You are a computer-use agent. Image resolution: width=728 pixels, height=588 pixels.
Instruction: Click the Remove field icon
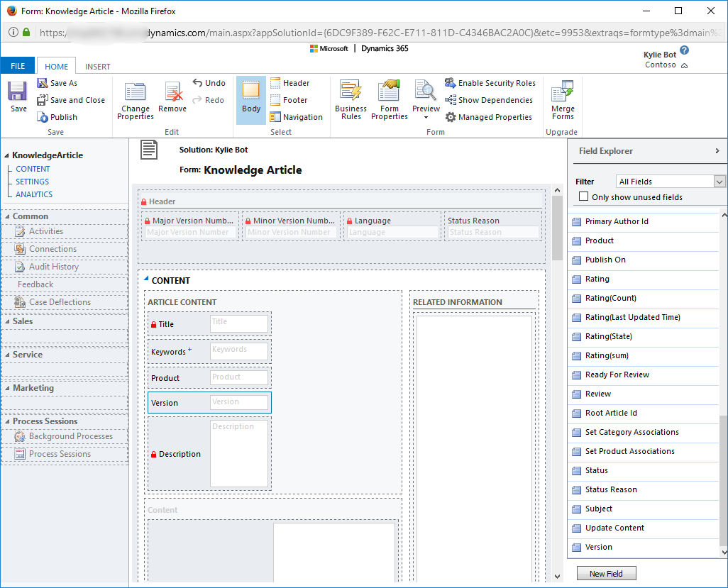173,91
